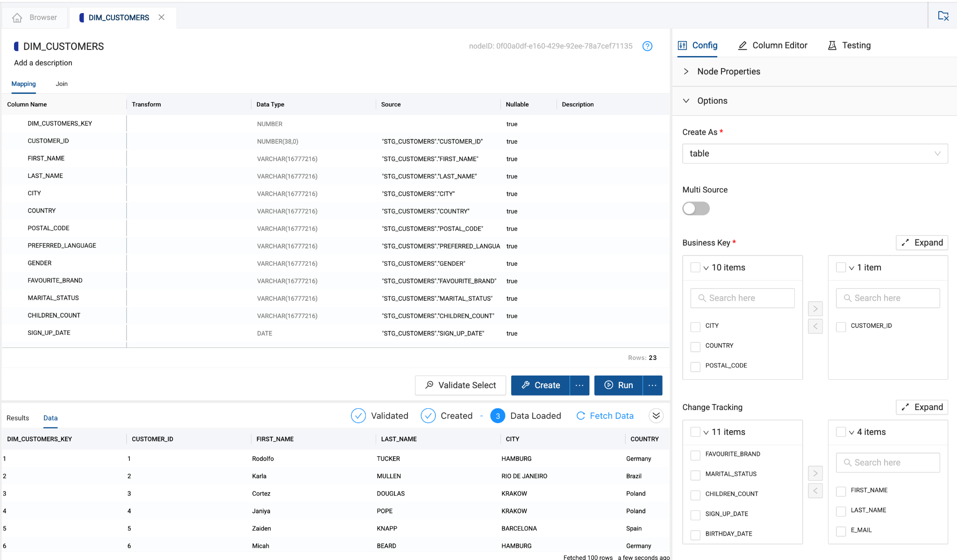Click Validated checkmark status icon
This screenshot has width=957, height=560.
point(358,416)
